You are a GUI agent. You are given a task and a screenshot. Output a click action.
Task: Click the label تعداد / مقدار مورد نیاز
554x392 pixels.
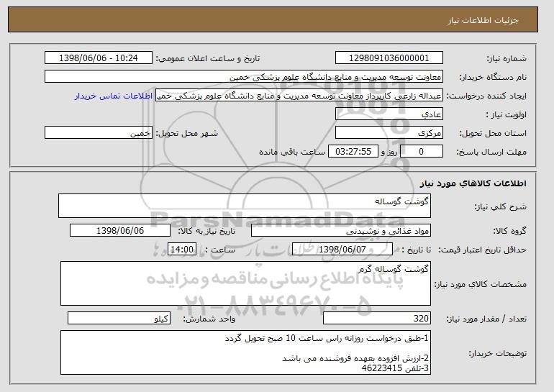click(x=486, y=319)
